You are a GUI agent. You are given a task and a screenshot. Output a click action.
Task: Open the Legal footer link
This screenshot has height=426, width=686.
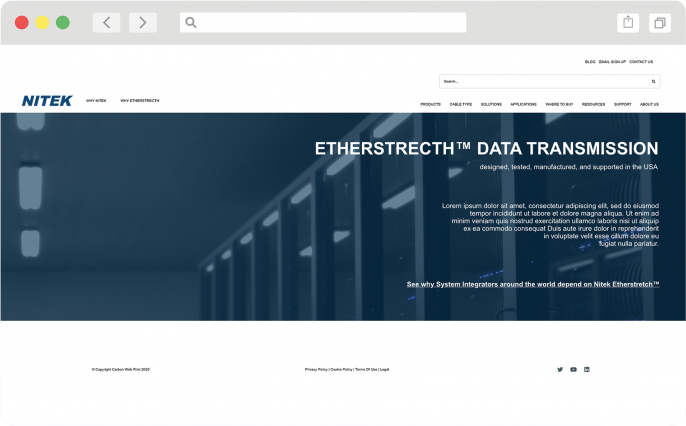coord(385,370)
